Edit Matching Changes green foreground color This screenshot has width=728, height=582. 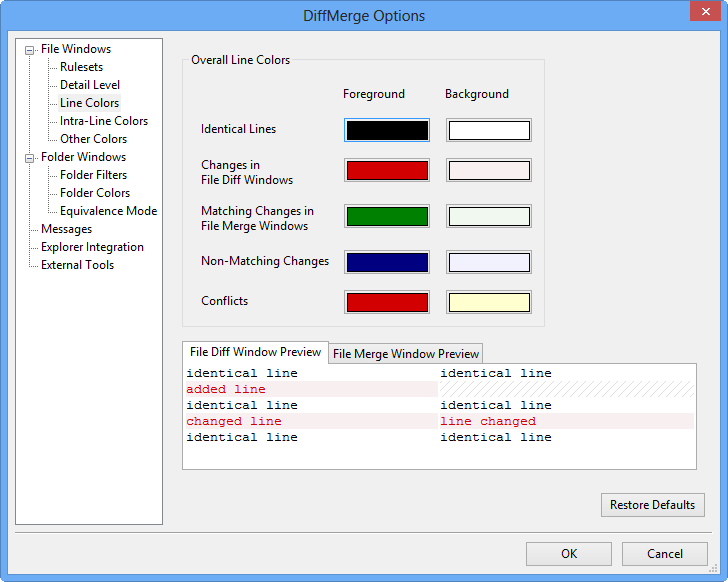387,216
